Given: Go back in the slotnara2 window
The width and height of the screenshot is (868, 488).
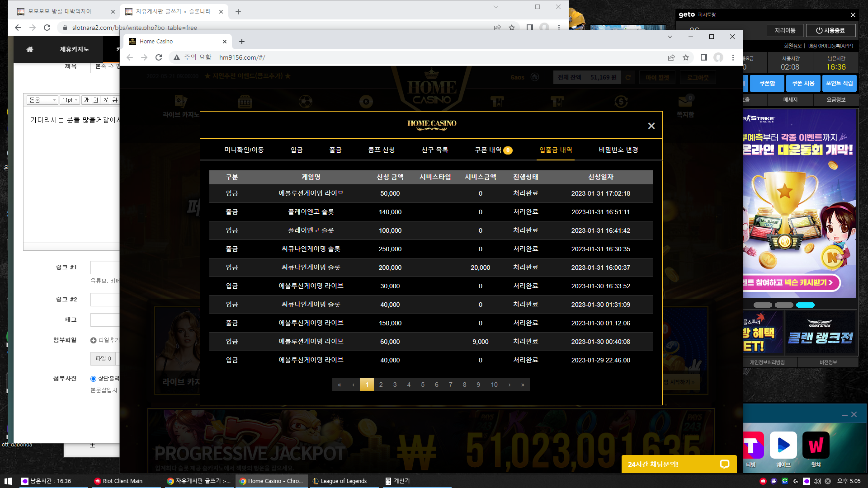Looking at the screenshot, I should click(18, 28).
